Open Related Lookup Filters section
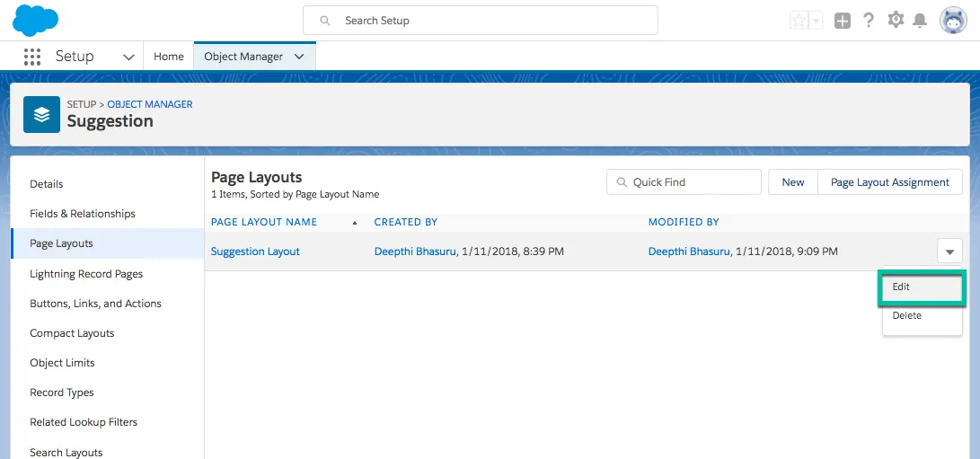Image resolution: width=980 pixels, height=459 pixels. click(84, 422)
